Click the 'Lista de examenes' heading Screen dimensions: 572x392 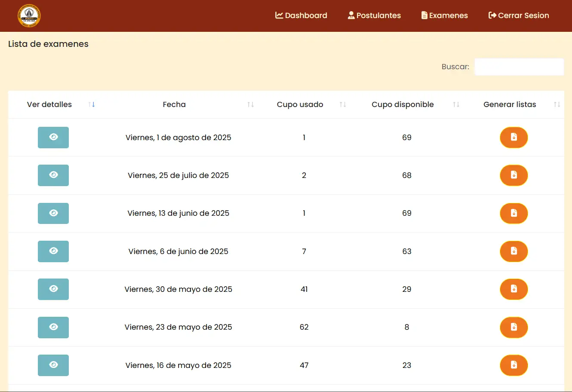(48, 44)
